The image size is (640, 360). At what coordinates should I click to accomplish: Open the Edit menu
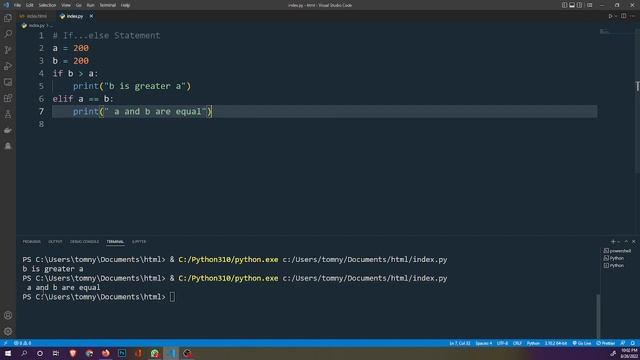click(29, 5)
